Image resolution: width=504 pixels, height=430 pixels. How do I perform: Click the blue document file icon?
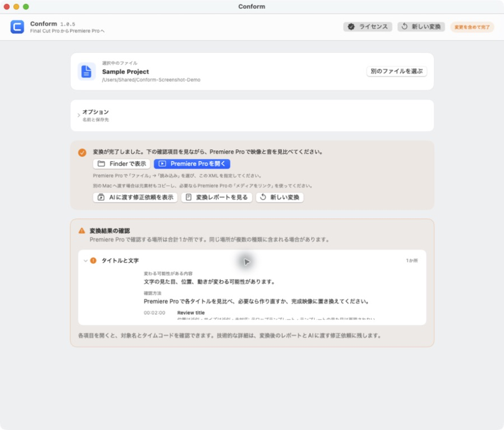tap(86, 71)
